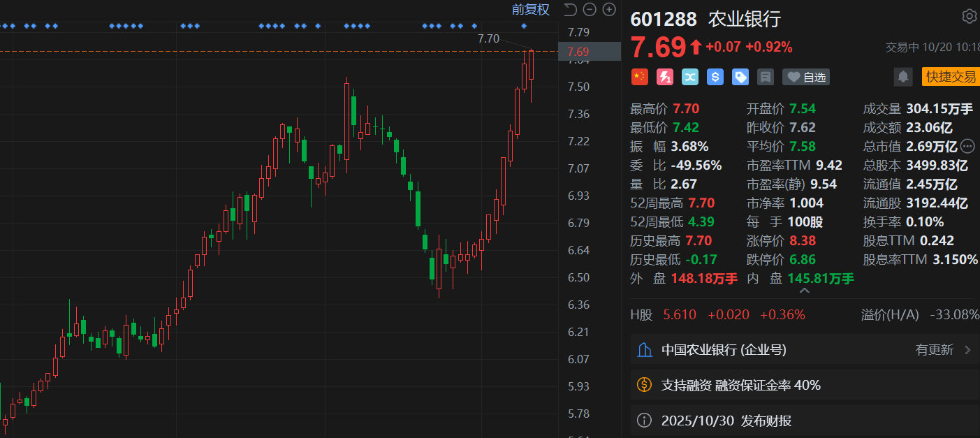This screenshot has width=980, height=438.
Task: Click the 溢价(H/A) -33.08% value
Action: [954, 315]
